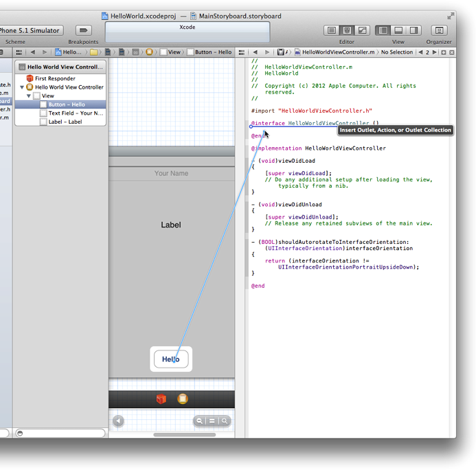Select HelloWorldViewController.m in the jump bar
The width and height of the screenshot is (476, 470).
(338, 52)
